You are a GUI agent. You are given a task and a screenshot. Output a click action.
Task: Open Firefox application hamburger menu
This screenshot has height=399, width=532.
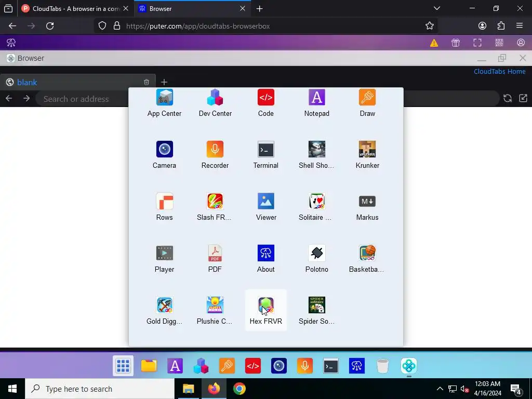click(520, 26)
